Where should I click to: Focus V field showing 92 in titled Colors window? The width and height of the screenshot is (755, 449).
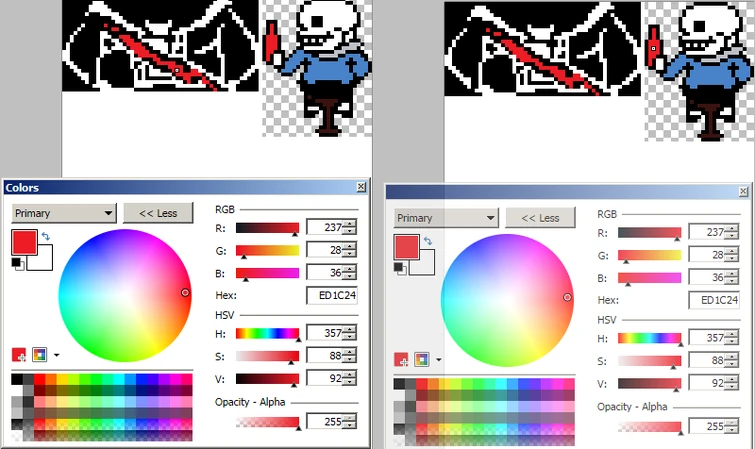(325, 378)
